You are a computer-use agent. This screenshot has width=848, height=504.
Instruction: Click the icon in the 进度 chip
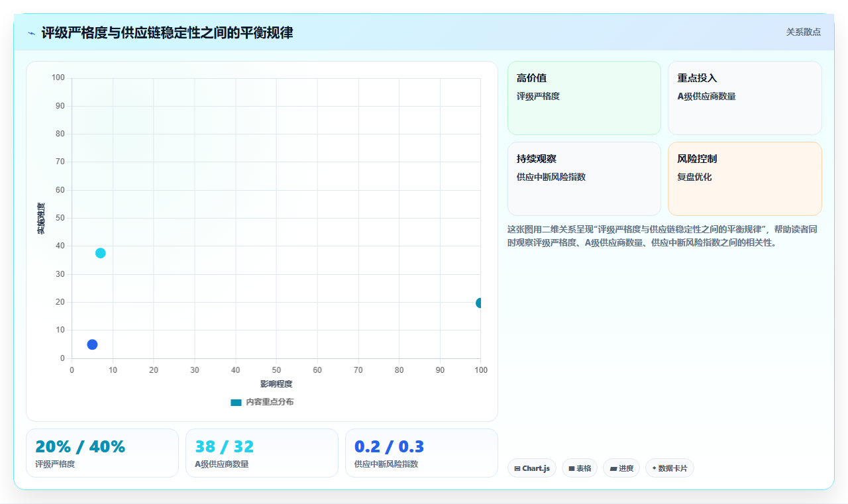613,469
